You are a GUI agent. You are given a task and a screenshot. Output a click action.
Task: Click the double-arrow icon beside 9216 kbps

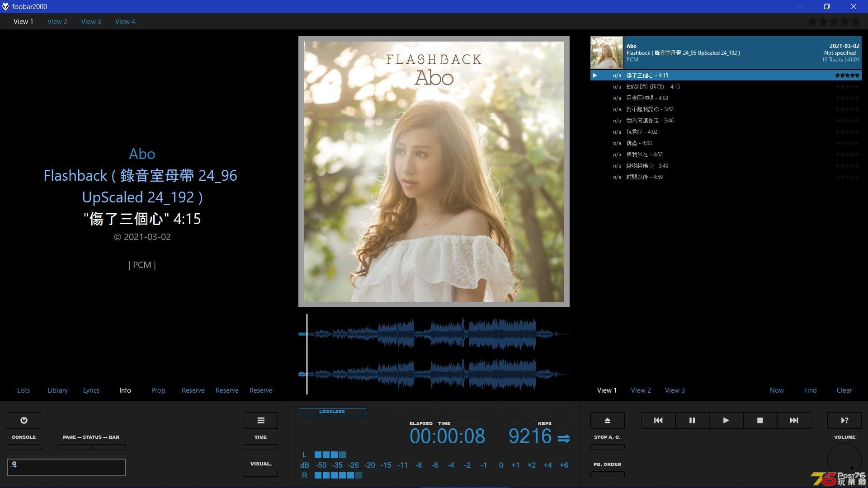point(563,438)
